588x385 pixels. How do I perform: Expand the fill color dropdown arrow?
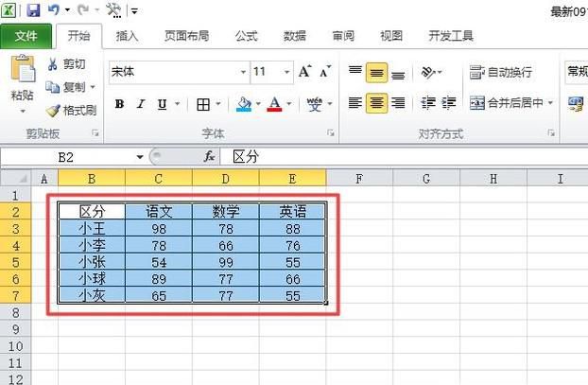point(258,104)
